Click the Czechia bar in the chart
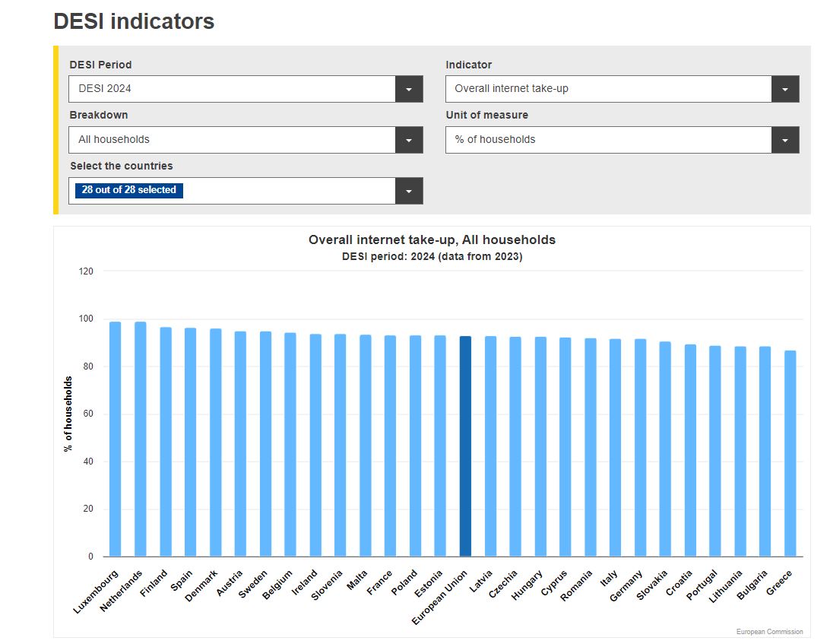 (x=515, y=446)
